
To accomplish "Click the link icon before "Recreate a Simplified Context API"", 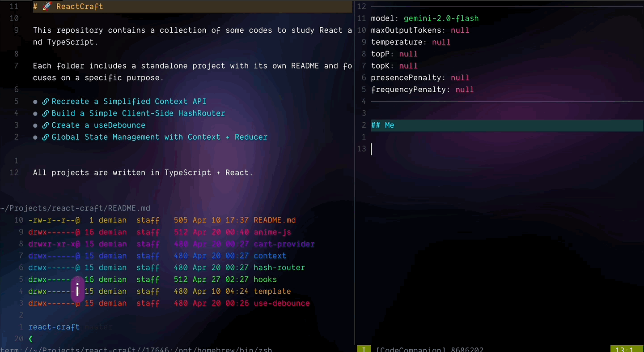I will click(45, 101).
